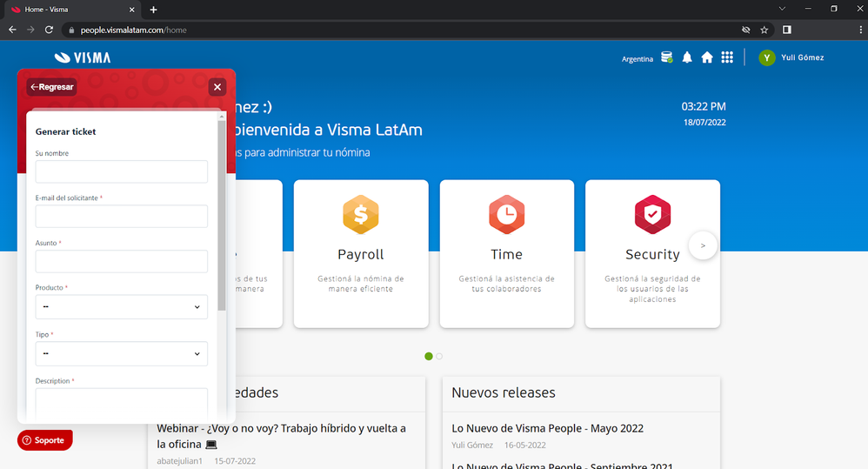Open Lo Nuevo de Visma People Septiembre 2021

click(x=563, y=466)
